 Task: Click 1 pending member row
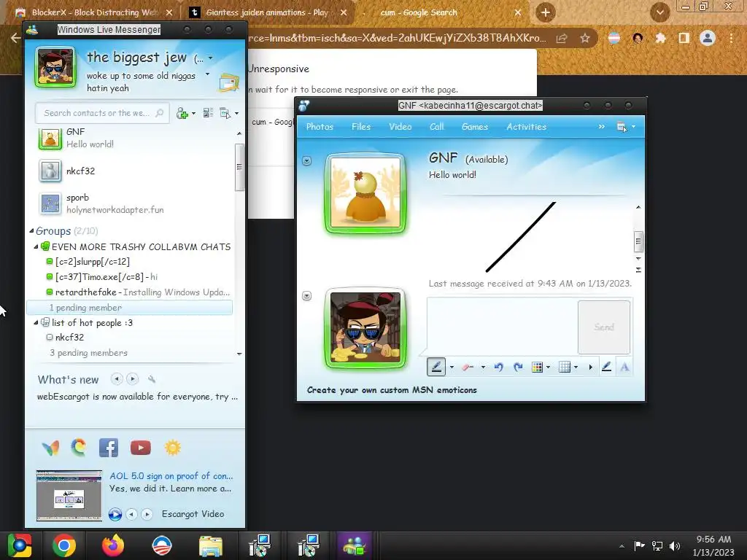click(x=130, y=308)
